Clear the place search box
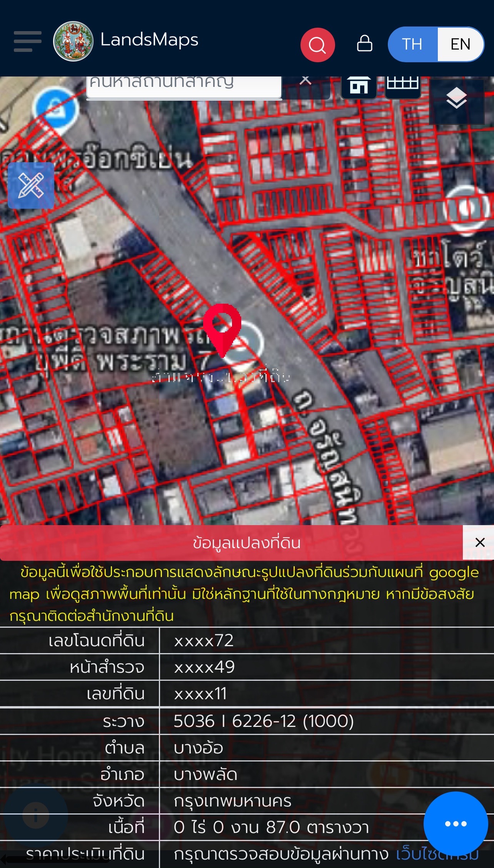The height and width of the screenshot is (868, 494). (x=305, y=80)
